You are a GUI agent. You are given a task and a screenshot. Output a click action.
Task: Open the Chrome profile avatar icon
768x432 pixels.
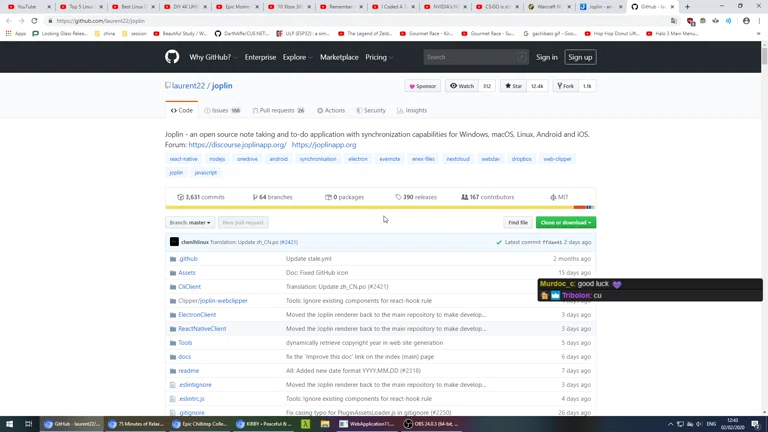[x=746, y=21]
